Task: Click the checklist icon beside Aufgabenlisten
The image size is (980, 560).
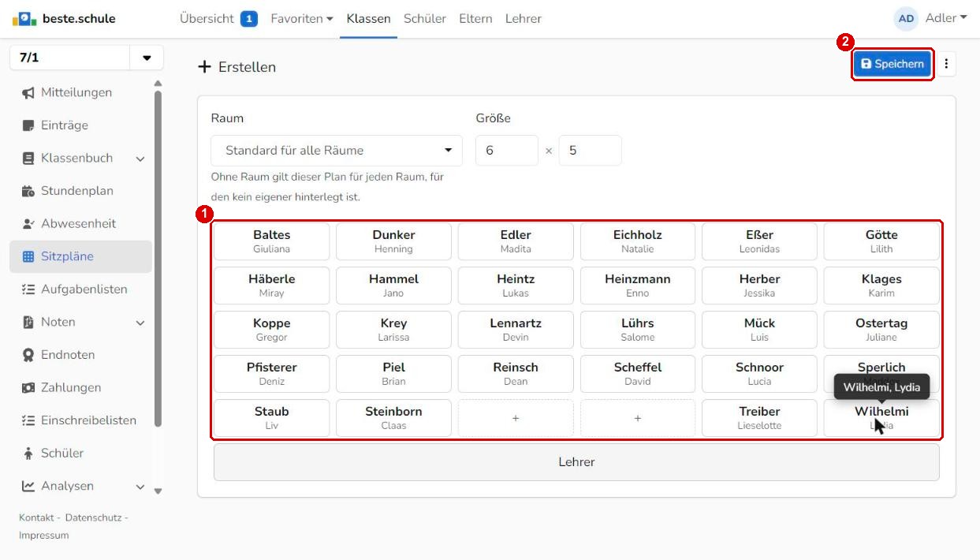Action: pos(28,289)
